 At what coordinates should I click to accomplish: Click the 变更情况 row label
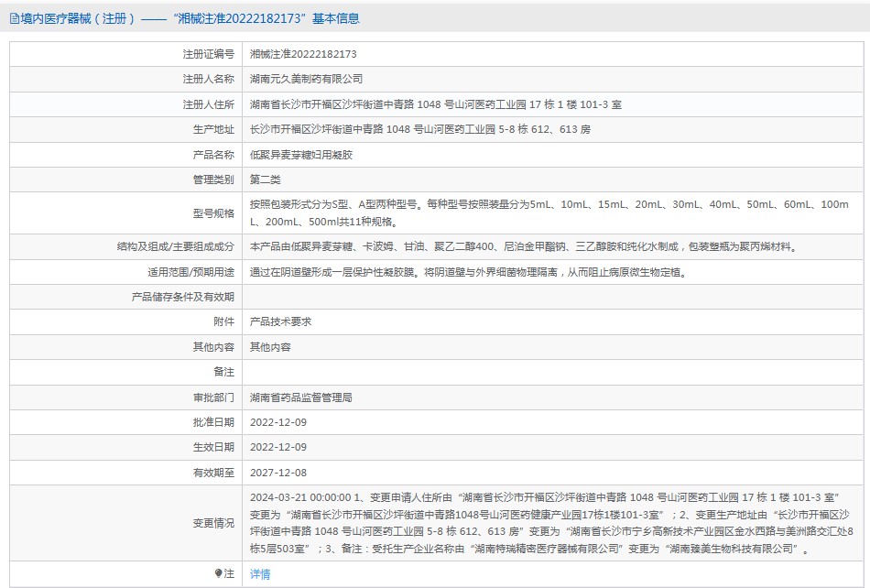(x=212, y=523)
